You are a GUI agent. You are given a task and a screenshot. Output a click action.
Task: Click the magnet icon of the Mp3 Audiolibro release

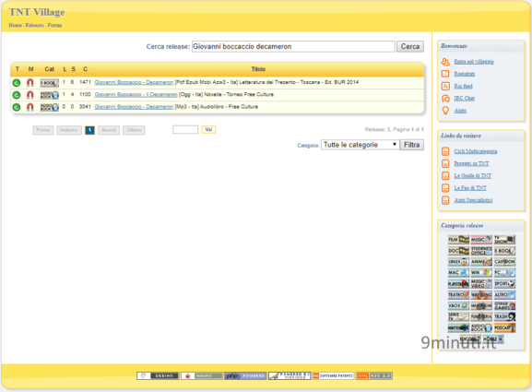(30, 107)
